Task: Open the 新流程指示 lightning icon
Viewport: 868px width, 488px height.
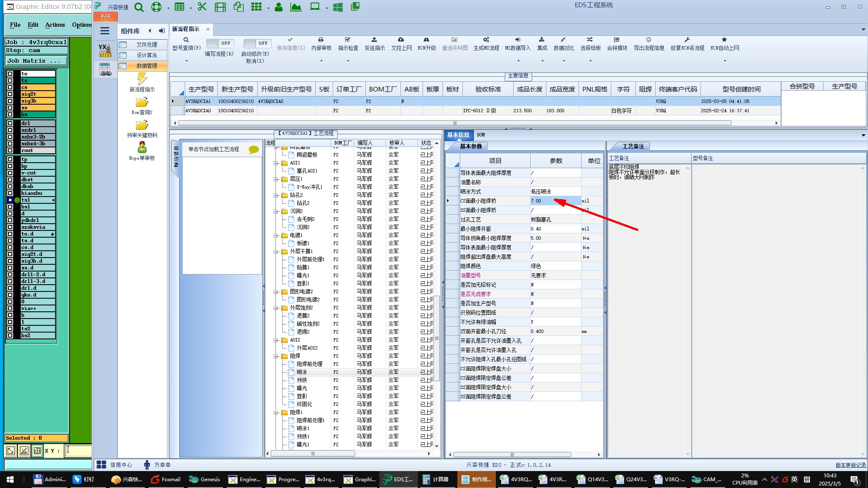Action: click(142, 79)
